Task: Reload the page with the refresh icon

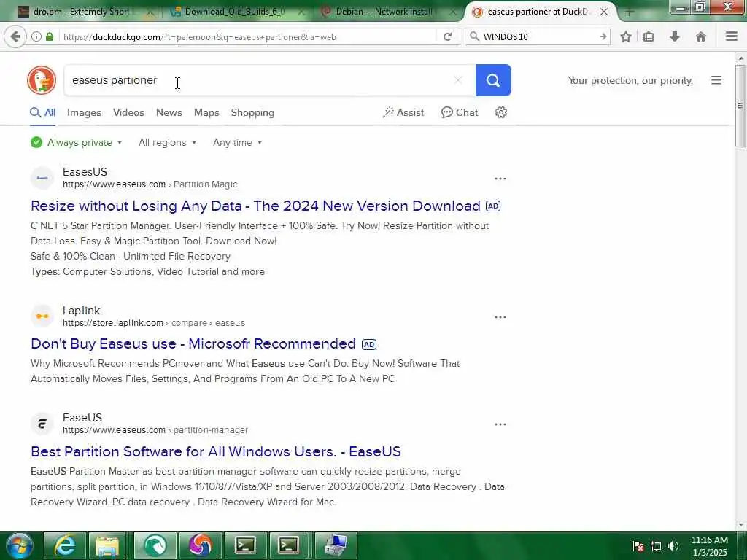Action: coord(447,36)
